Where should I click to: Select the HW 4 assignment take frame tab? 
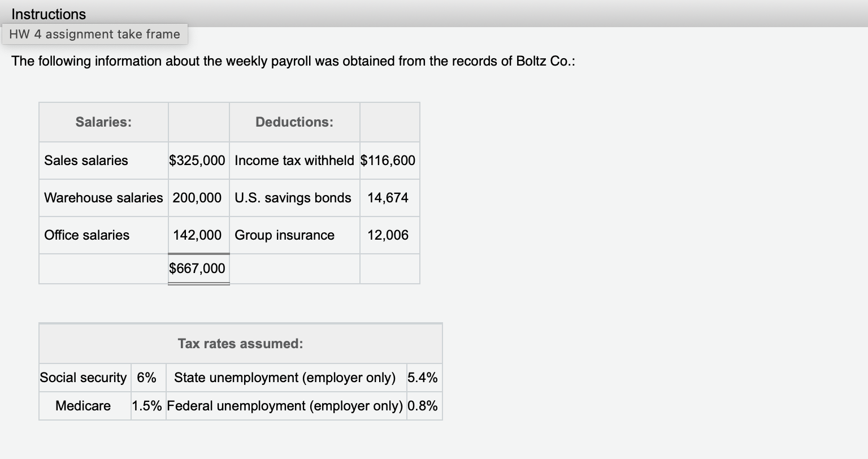coord(94,34)
